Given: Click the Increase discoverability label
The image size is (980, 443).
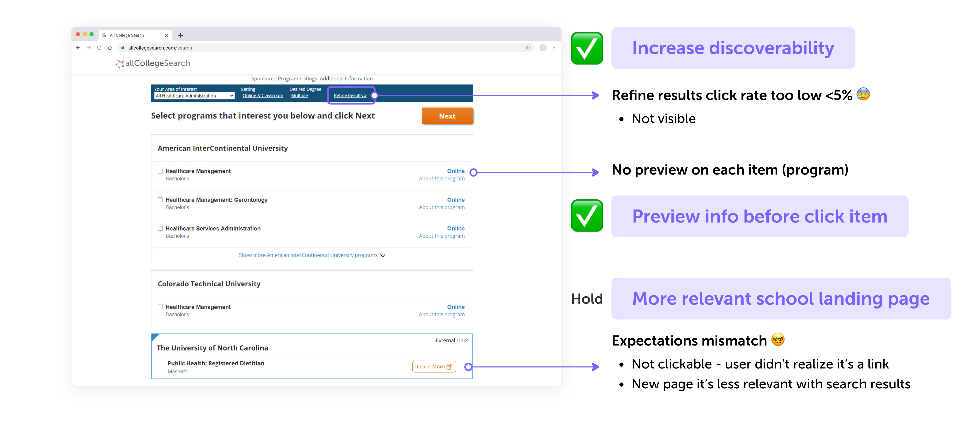Looking at the screenshot, I should coord(733,48).
